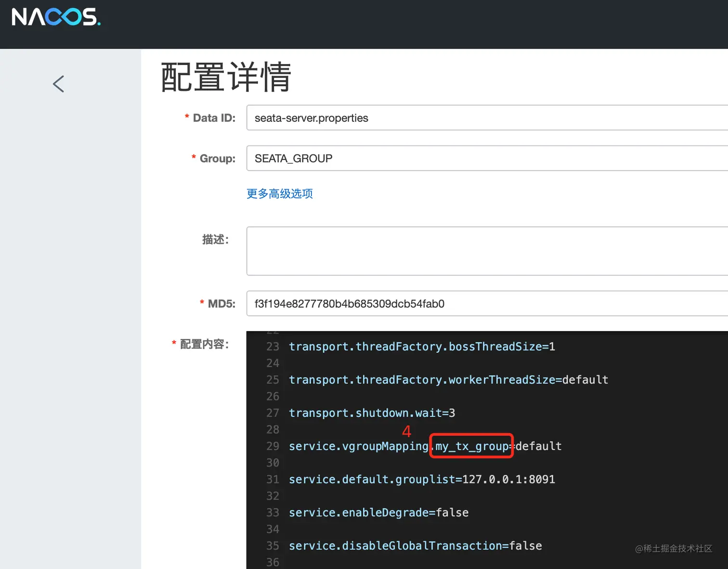Click line 23 transport.threadFactory.bossThreadSize=1
The image size is (728, 569).
coord(422,347)
